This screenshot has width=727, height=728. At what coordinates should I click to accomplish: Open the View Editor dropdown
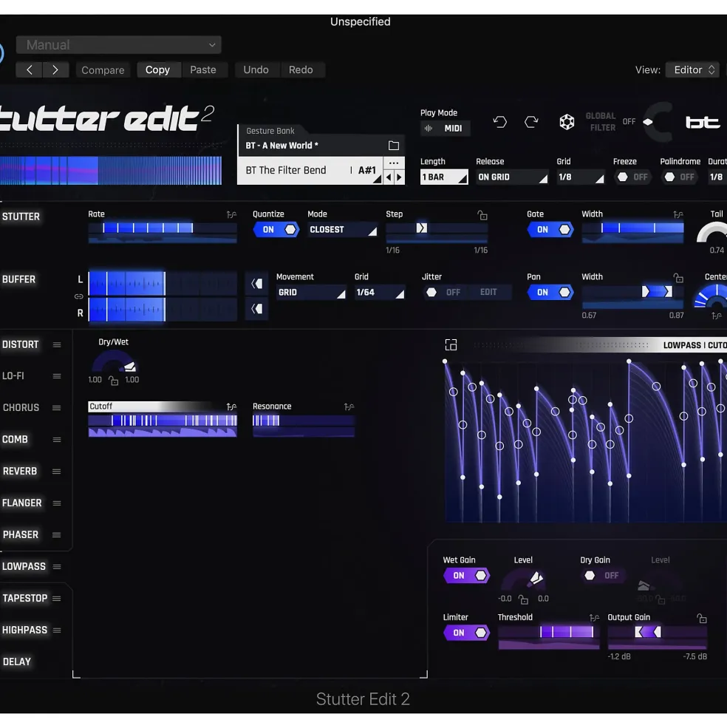pos(693,69)
